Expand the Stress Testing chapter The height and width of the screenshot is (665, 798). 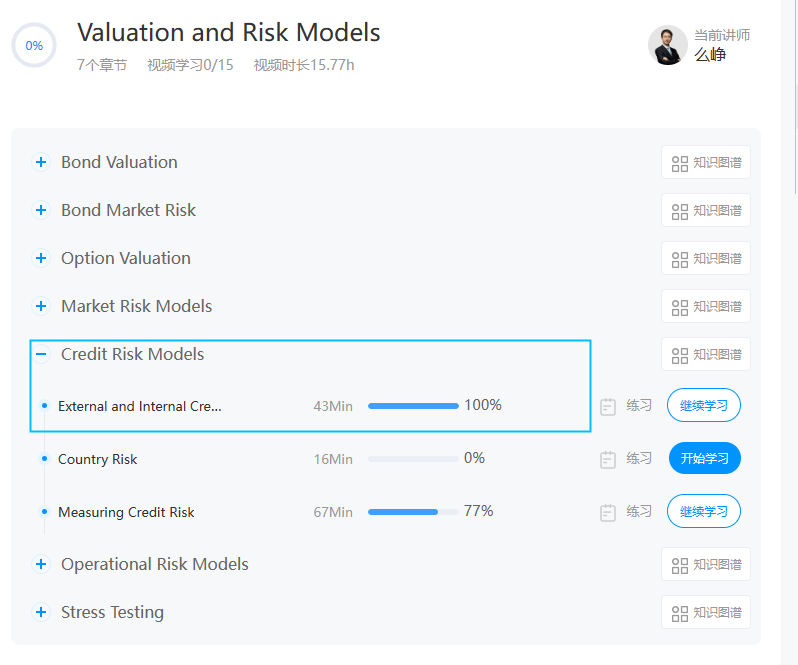(41, 612)
